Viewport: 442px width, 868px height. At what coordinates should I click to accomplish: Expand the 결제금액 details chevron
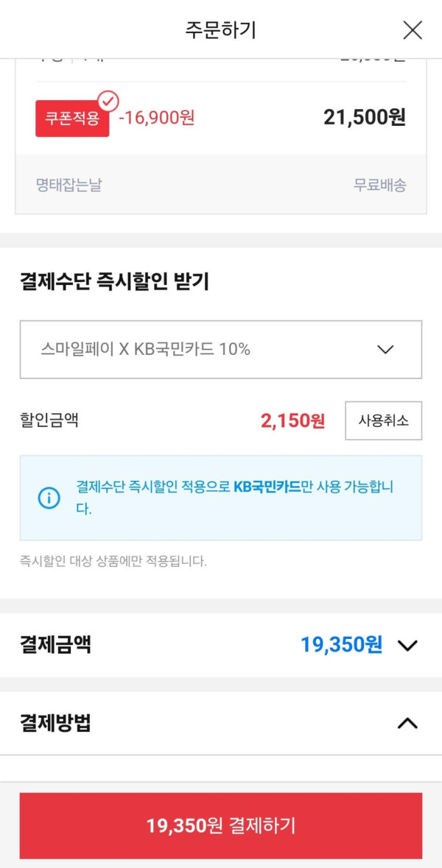pos(407,646)
